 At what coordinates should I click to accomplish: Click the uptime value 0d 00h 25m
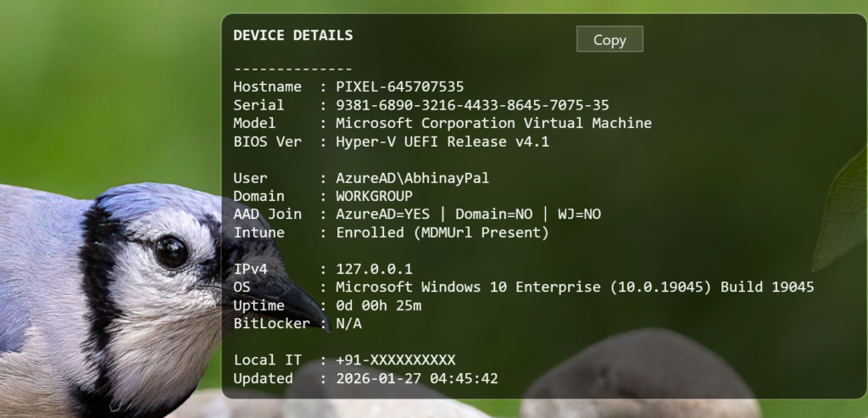click(378, 305)
